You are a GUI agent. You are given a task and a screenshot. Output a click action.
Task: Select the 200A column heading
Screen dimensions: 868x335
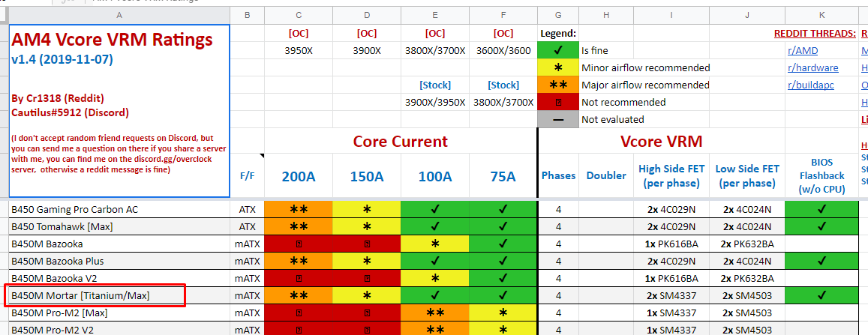coord(299,176)
